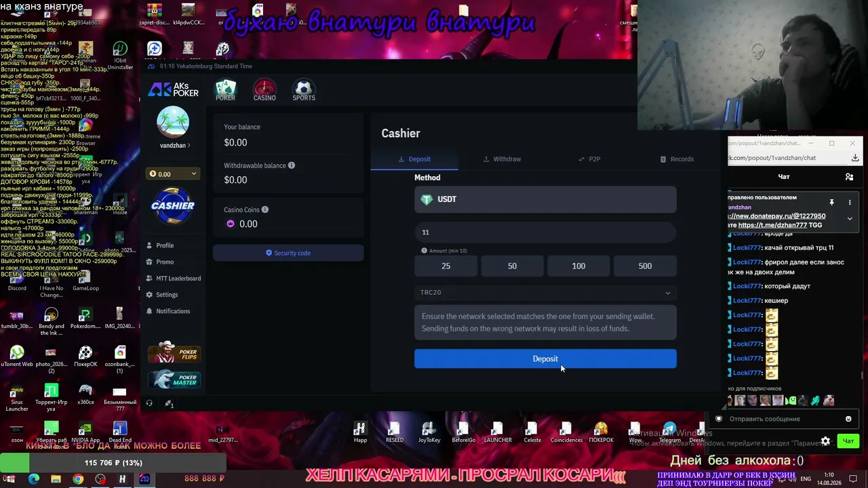868x488 pixels.
Task: Expand the TRC20 network dropdown
Action: pos(545,293)
